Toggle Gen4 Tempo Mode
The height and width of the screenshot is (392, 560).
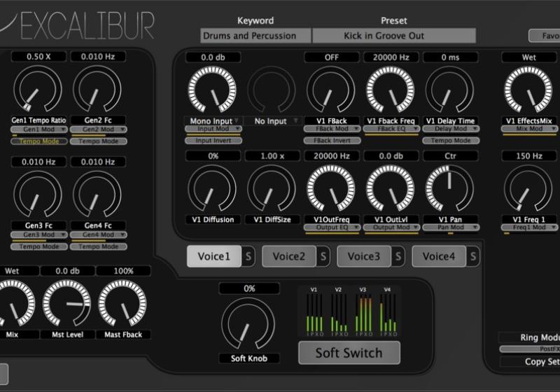[x=98, y=246]
